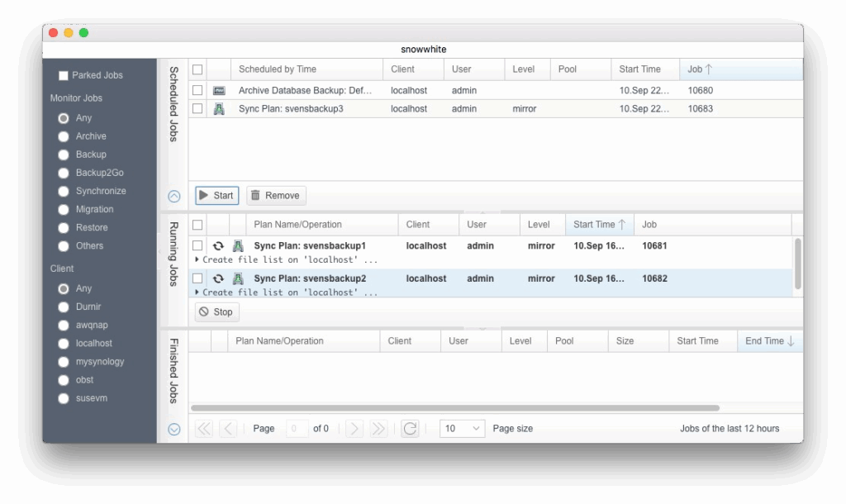Expand the Finished Jobs panel chevron
Viewport: 846px width, 504px height.
coord(173,429)
